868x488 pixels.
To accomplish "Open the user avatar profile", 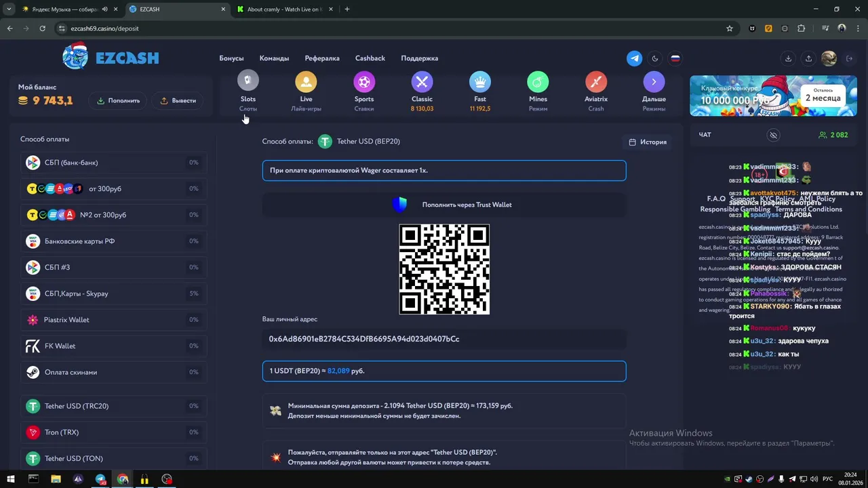I will [x=829, y=58].
